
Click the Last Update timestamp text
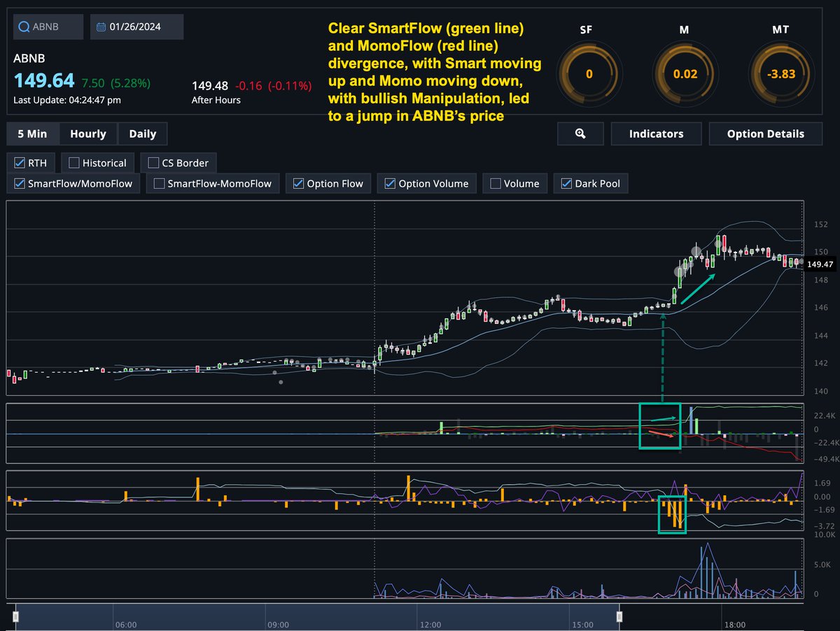pyautogui.click(x=67, y=100)
